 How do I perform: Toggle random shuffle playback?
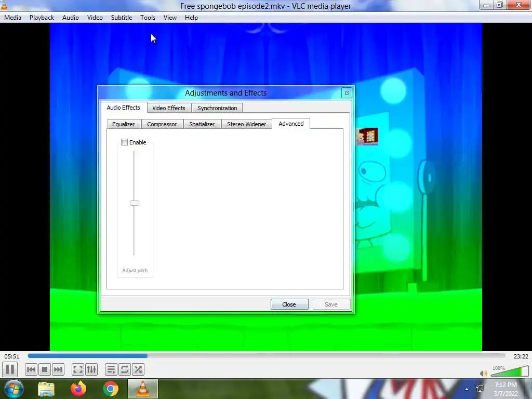[138, 369]
